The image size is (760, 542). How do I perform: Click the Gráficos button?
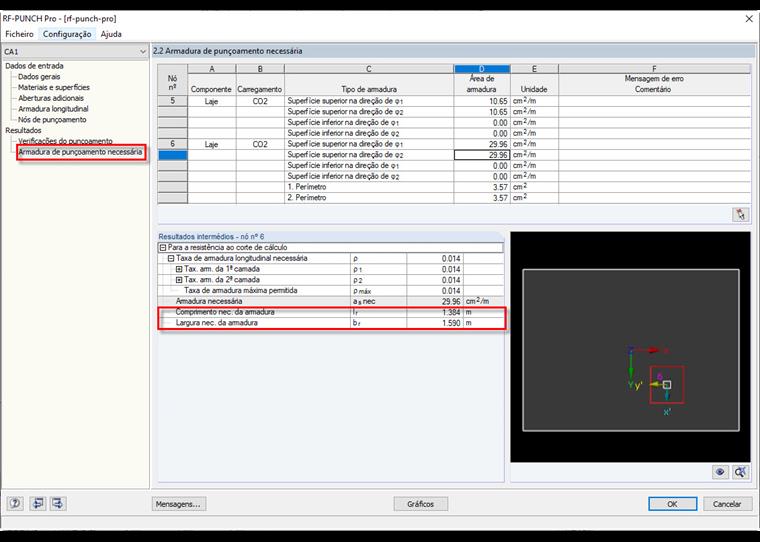click(x=420, y=504)
